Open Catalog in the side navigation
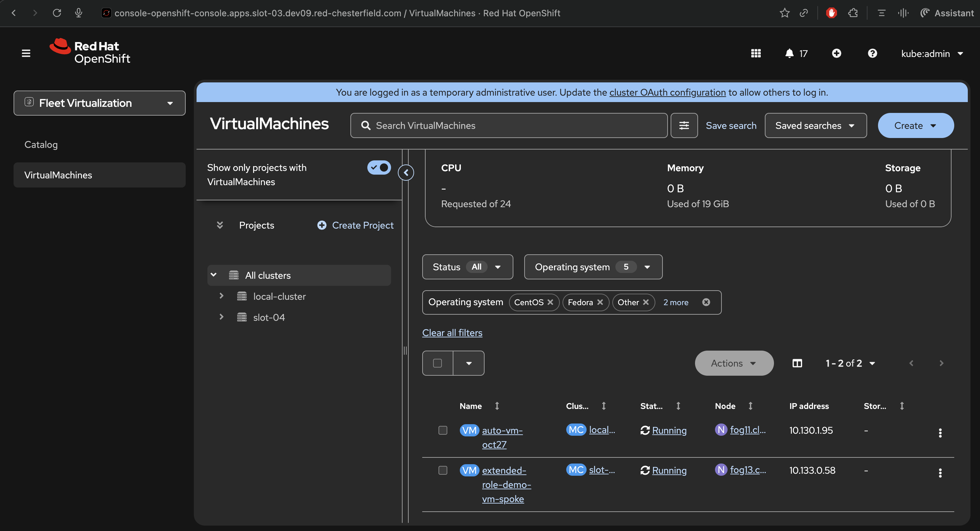Image resolution: width=980 pixels, height=531 pixels. [x=41, y=145]
